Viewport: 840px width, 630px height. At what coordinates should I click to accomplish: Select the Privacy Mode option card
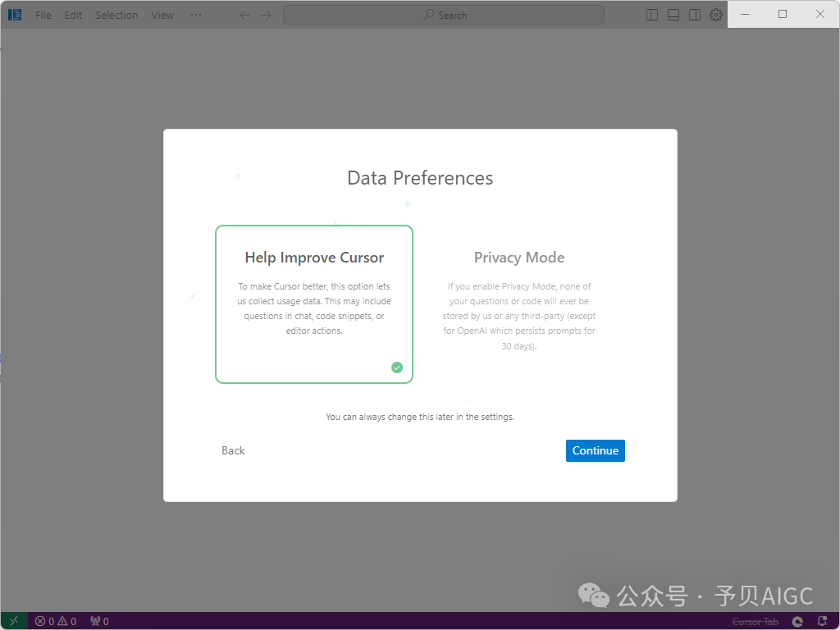click(x=519, y=304)
